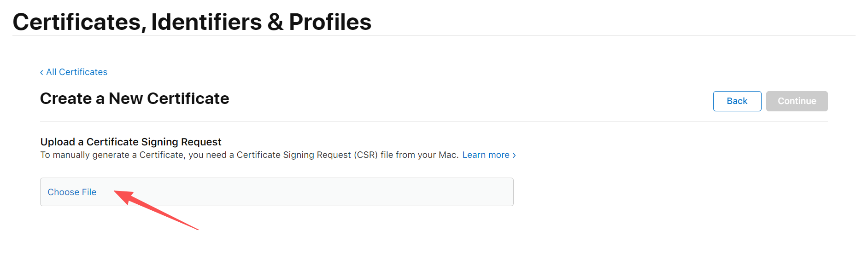Click empty area of the file upload field

coord(323,192)
